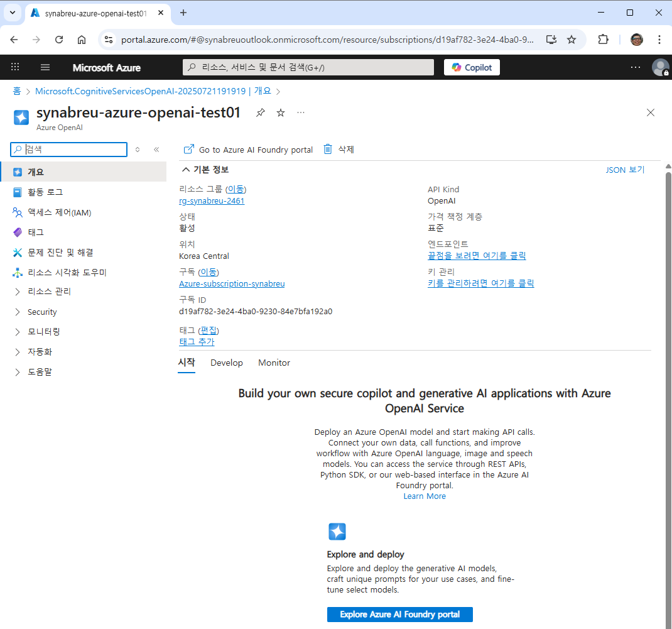Open the browser extensions puzzle icon

[603, 40]
